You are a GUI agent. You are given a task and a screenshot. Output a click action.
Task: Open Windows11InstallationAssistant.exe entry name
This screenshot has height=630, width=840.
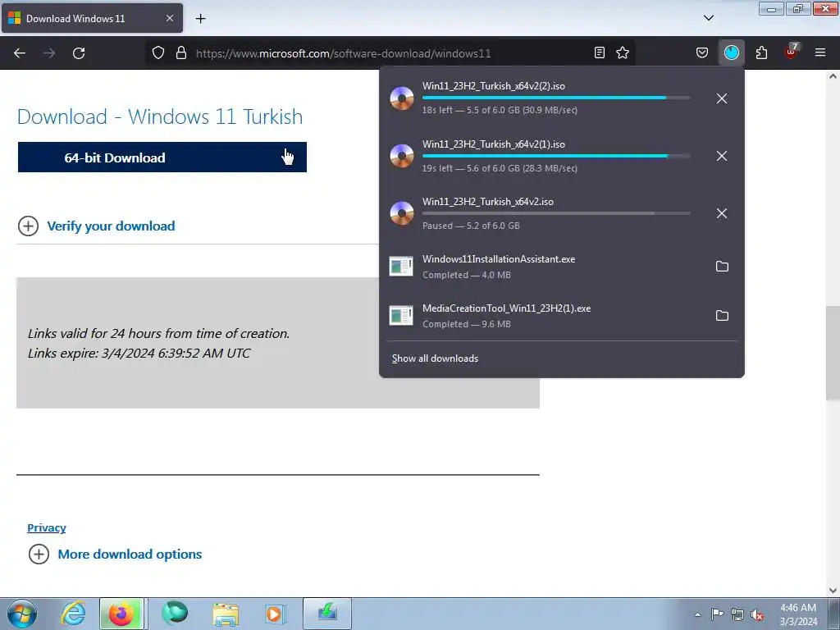[499, 258]
